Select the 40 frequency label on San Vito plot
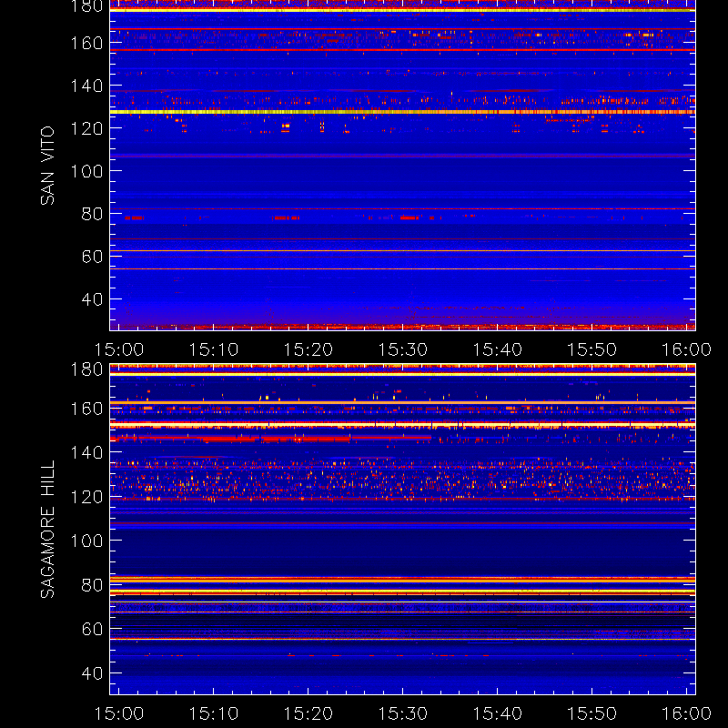The height and width of the screenshot is (728, 728). (x=92, y=299)
